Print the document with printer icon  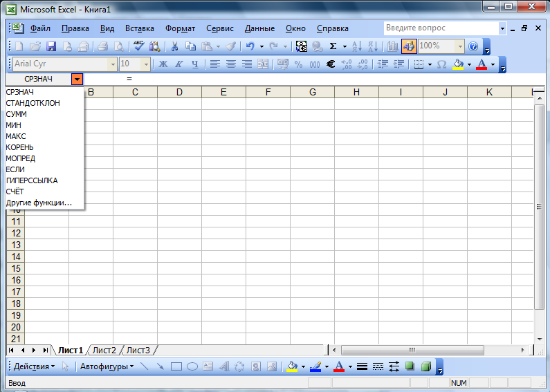tap(102, 46)
